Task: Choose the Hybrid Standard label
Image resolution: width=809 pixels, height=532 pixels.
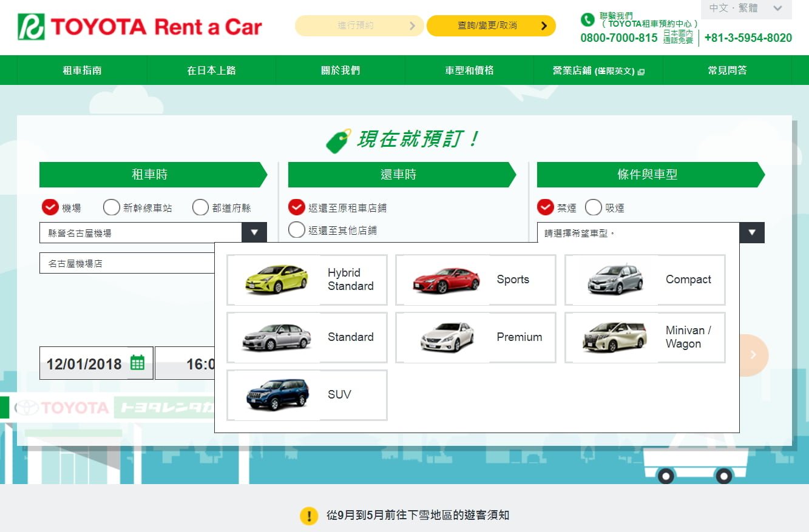Action: click(x=351, y=279)
